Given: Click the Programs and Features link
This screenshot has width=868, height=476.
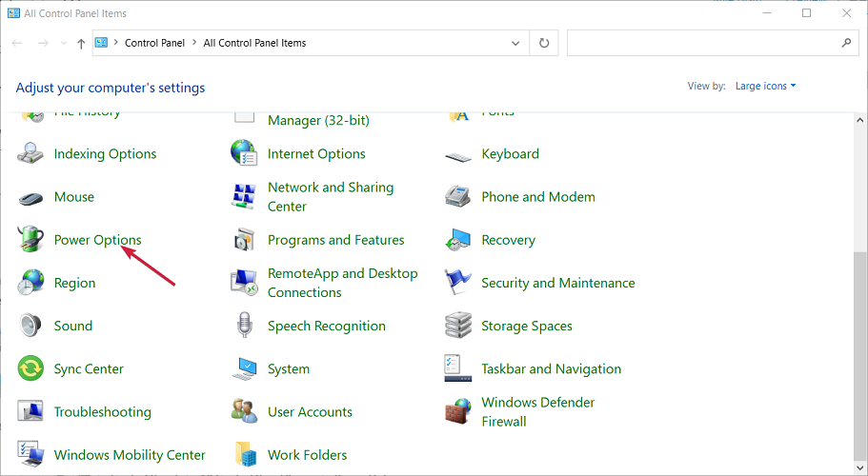Looking at the screenshot, I should 335,240.
